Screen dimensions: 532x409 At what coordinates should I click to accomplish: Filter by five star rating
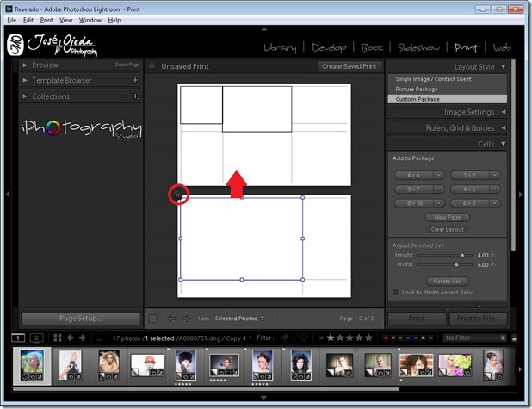coord(368,338)
